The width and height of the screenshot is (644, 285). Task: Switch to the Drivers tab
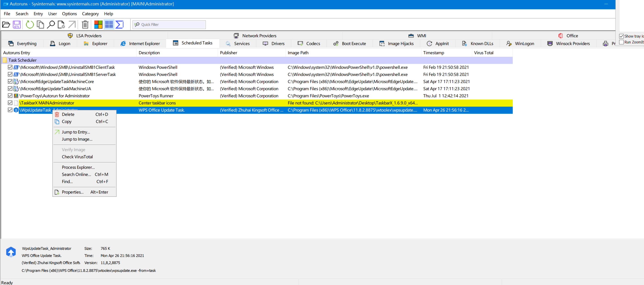pos(274,44)
